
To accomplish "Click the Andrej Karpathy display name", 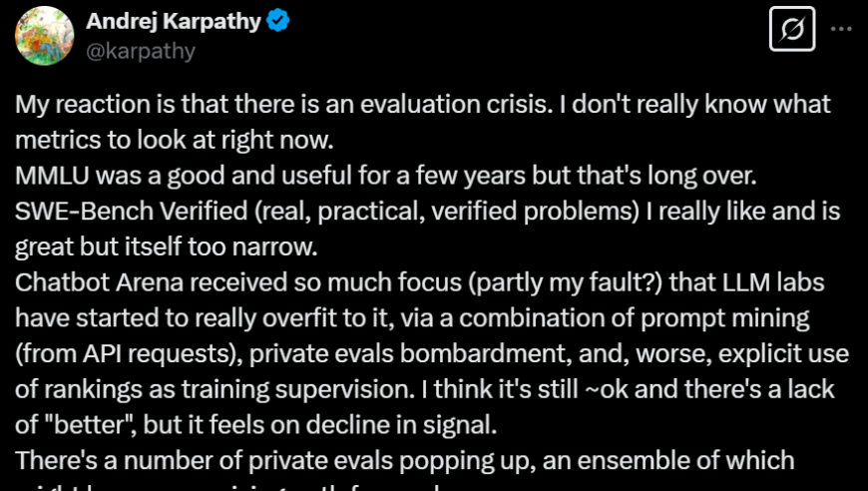I will click(174, 22).
